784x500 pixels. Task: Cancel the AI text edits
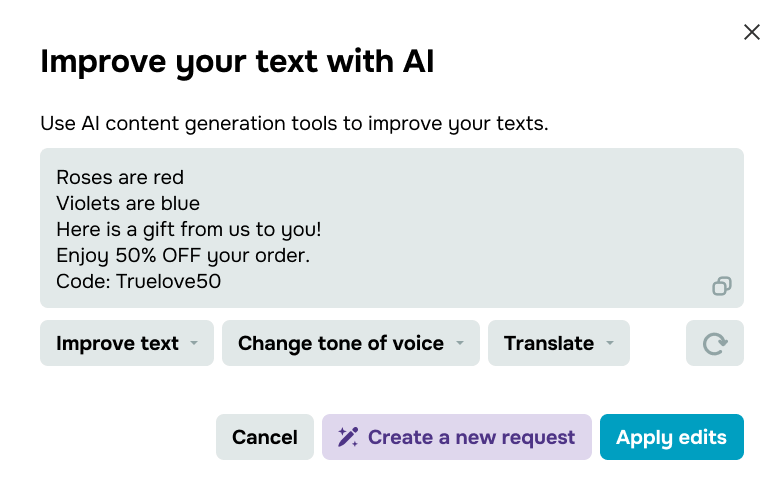(x=264, y=437)
